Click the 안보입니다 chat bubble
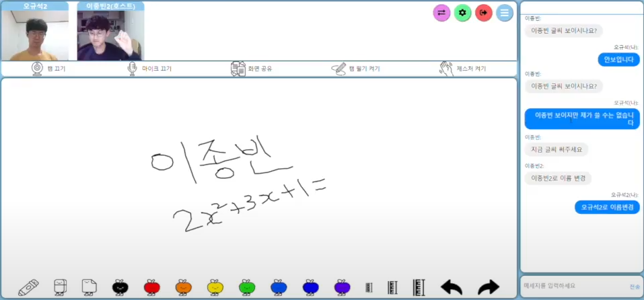Viewport: 644px width, 300px height. (x=618, y=59)
